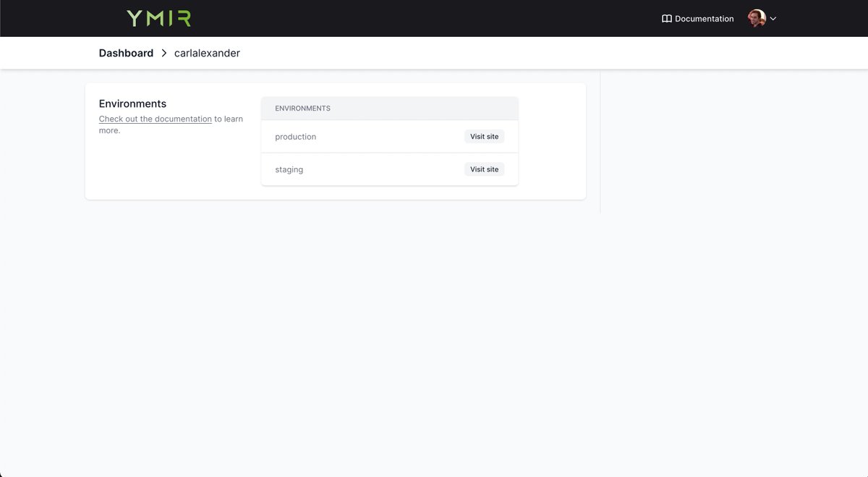868x477 pixels.
Task: Click the YMIR logo
Action: click(158, 18)
